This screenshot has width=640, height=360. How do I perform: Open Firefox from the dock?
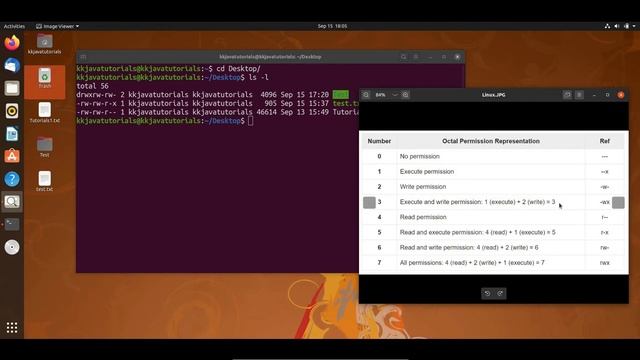click(x=12, y=42)
